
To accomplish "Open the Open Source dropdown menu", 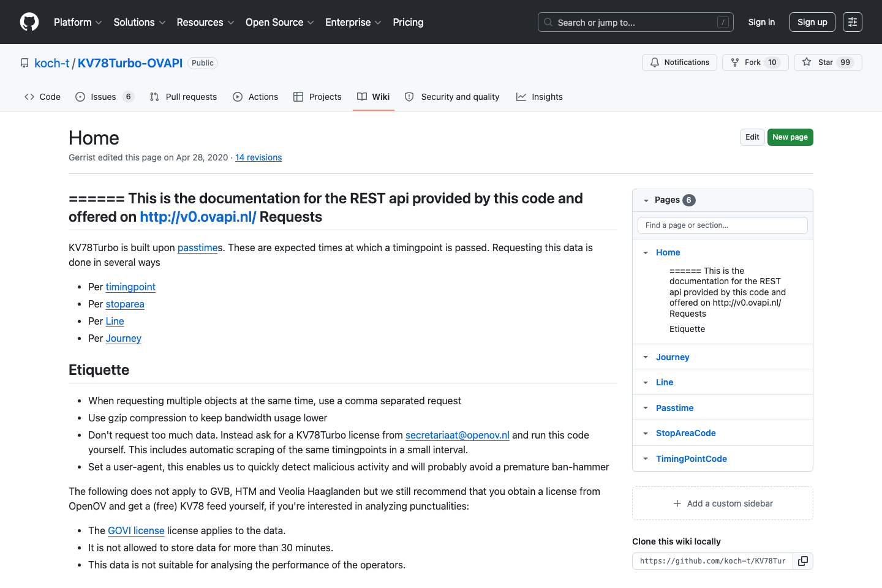I will [x=279, y=22].
